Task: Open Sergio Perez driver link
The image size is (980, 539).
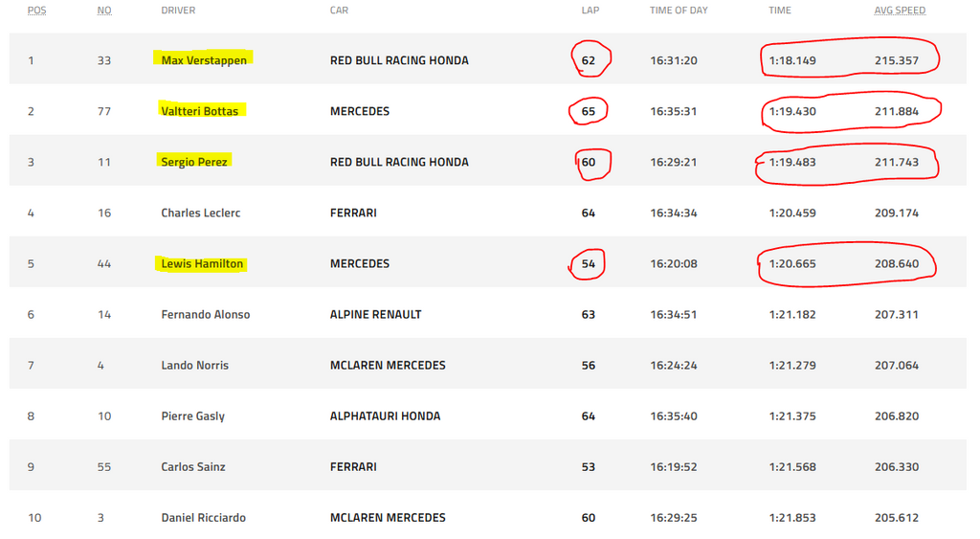Action: (x=195, y=162)
